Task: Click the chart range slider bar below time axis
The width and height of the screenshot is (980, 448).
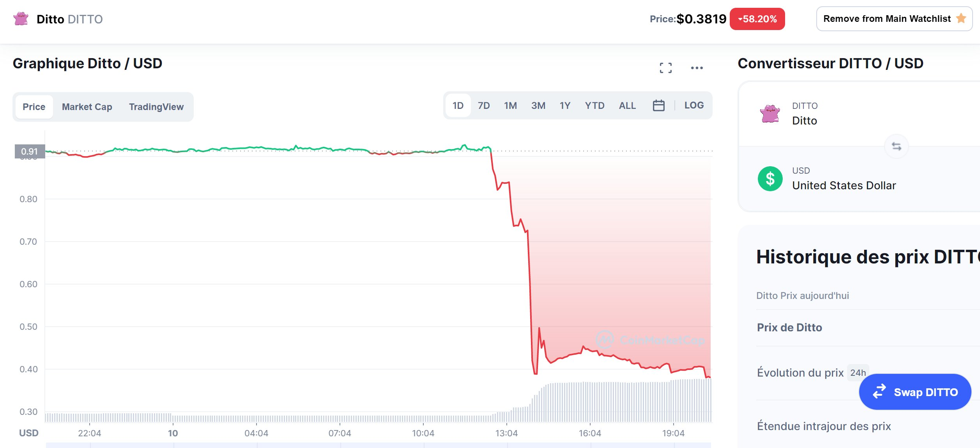Action: 378,445
